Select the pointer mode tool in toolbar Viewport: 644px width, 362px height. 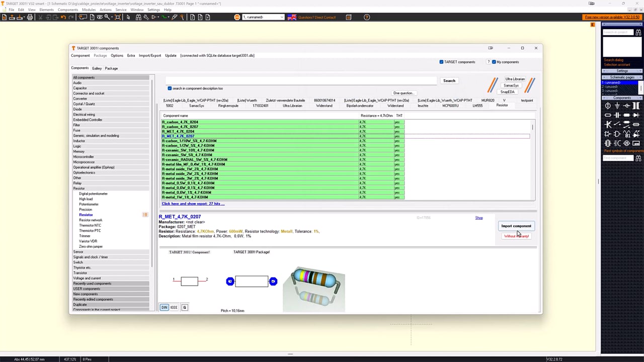[128, 17]
